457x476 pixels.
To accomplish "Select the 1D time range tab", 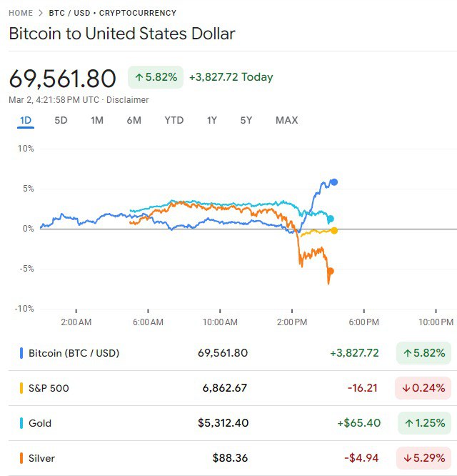I will click(26, 120).
